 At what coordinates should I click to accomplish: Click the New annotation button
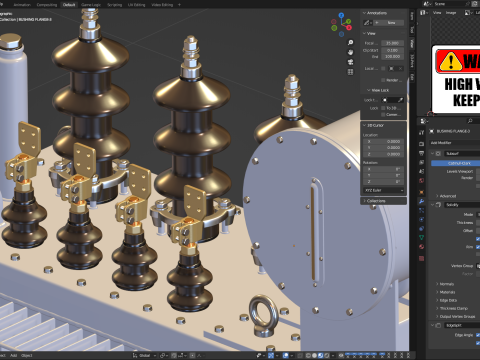click(x=389, y=23)
